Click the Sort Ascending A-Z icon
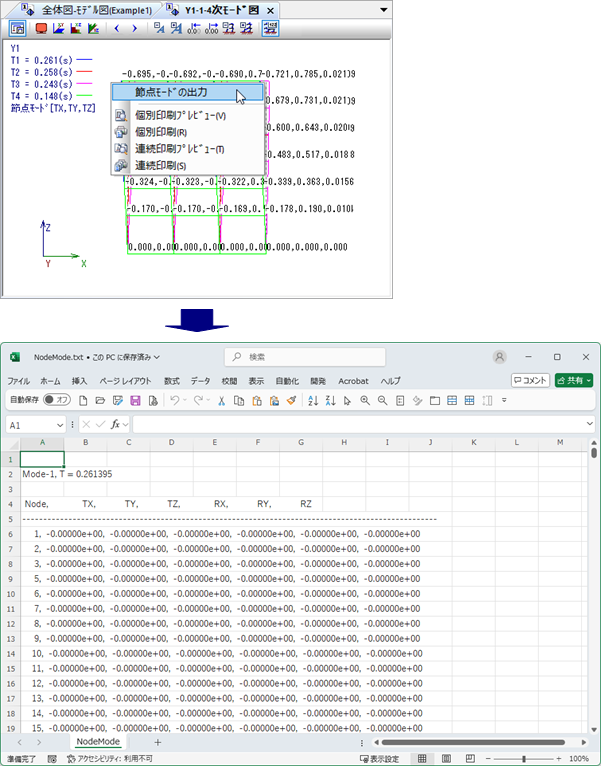601x766 pixels. pyautogui.click(x=313, y=400)
